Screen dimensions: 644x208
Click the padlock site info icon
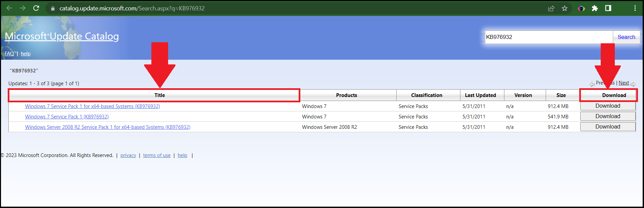pyautogui.click(x=53, y=8)
